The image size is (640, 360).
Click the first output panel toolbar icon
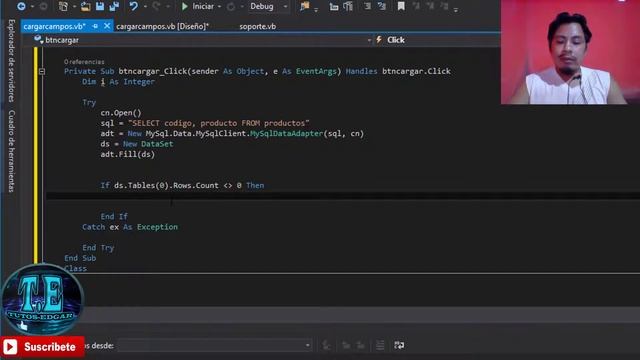point(326,345)
